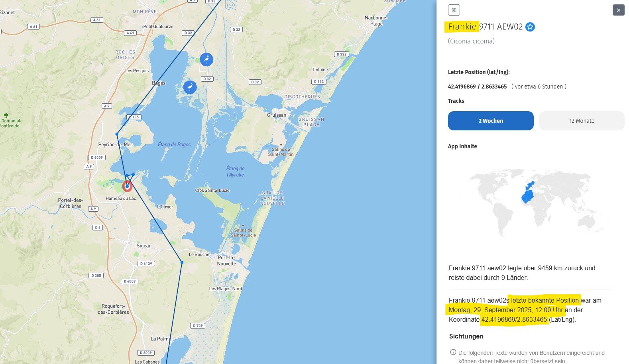Click the blue star badge beside AEW02
The width and height of the screenshot is (629, 364).
[x=530, y=27]
